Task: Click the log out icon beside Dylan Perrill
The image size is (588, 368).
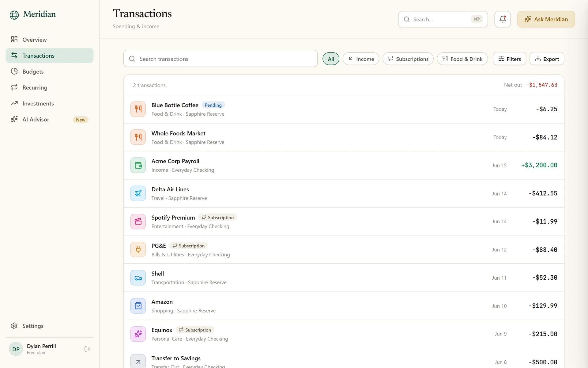Action: [x=87, y=349]
